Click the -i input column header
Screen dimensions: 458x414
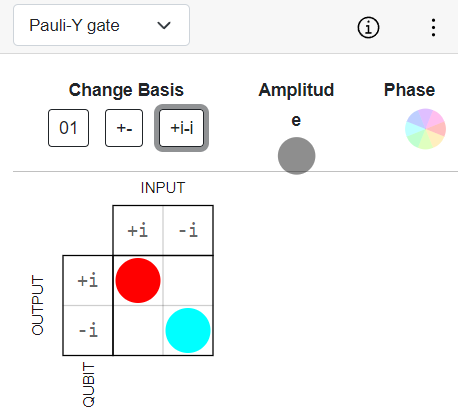tap(188, 230)
